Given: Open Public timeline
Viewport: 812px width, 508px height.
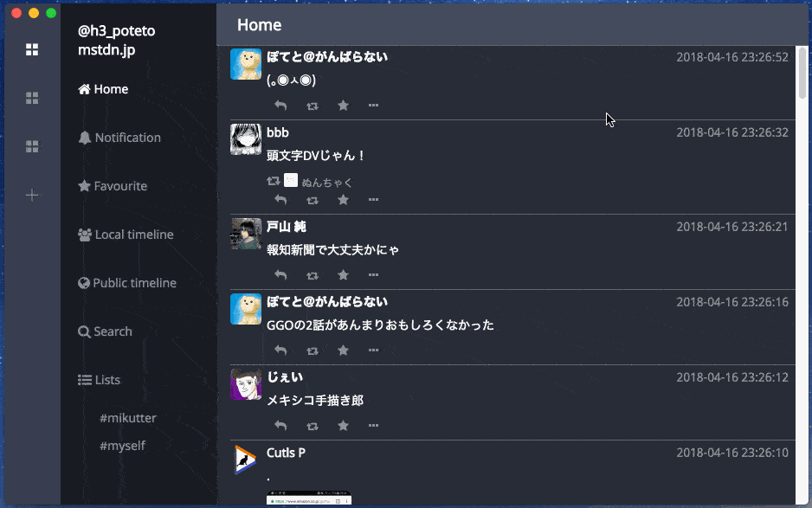Looking at the screenshot, I should click(127, 283).
